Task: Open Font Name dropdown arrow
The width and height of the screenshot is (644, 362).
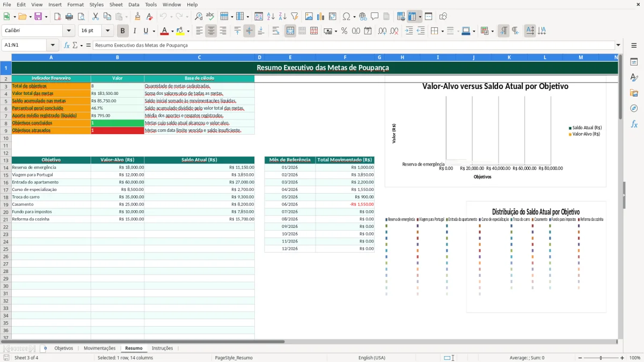Action: [x=69, y=31]
